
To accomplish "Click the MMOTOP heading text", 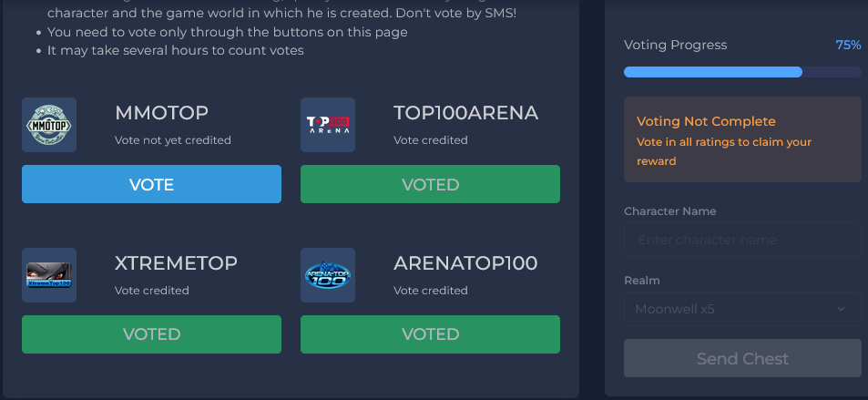I will click(x=161, y=113).
